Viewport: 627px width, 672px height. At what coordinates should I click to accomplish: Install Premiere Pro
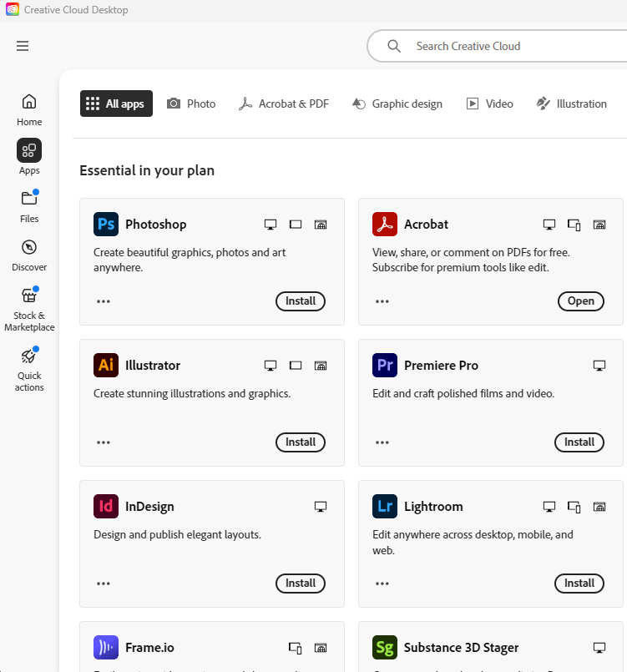click(x=579, y=442)
